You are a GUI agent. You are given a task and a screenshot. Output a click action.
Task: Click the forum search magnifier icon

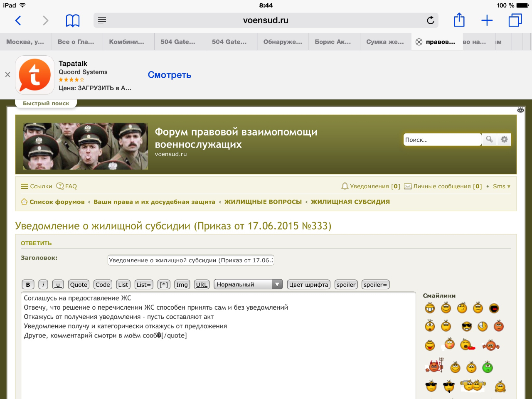pyautogui.click(x=490, y=140)
